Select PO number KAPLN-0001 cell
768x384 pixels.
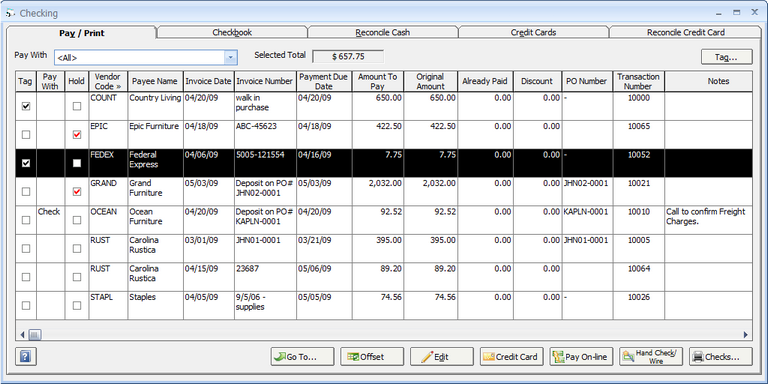point(587,220)
